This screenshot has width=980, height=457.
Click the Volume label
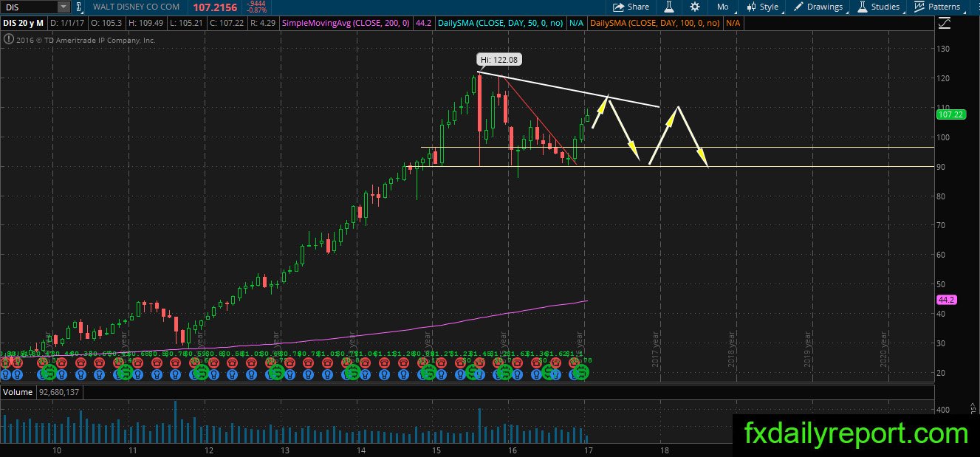coord(18,392)
